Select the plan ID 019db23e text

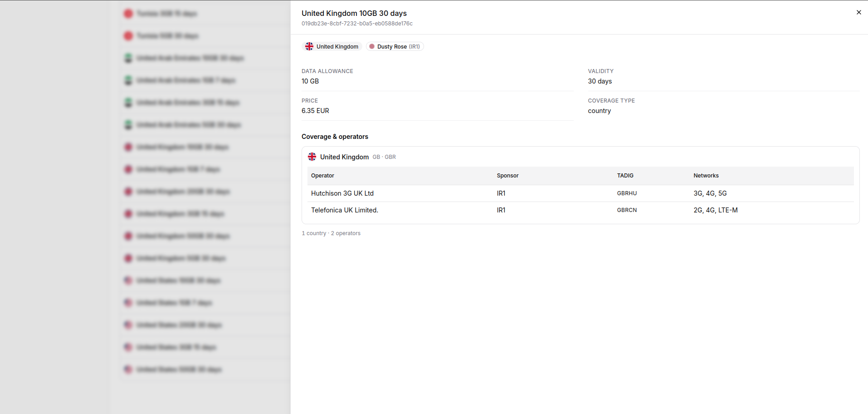357,24
